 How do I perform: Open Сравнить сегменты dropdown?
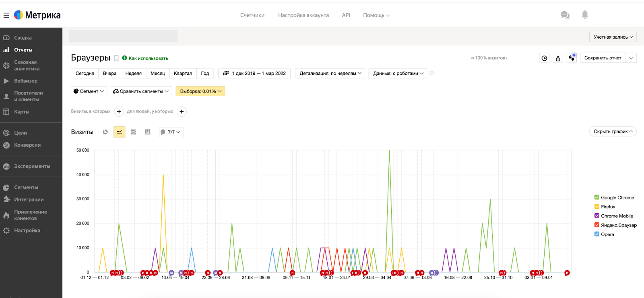(141, 91)
